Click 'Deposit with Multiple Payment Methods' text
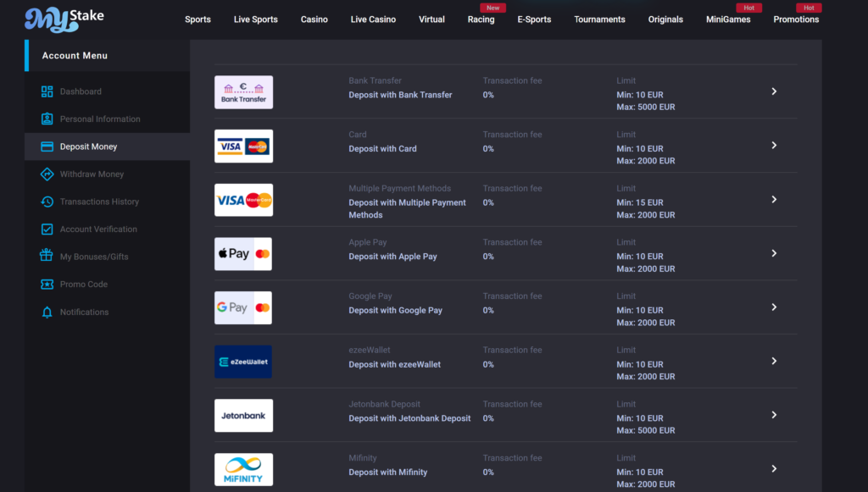Viewport: 868px width, 492px height. click(x=407, y=209)
